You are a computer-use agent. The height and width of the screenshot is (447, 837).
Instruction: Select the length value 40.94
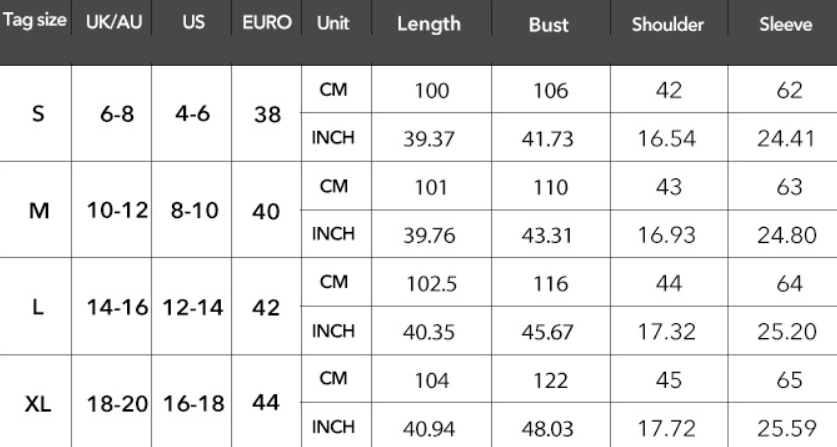430,430
